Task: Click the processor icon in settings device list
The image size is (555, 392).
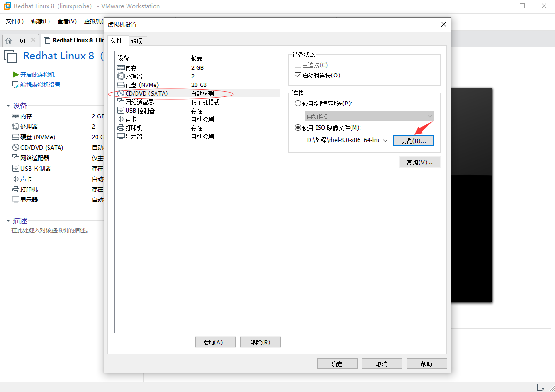Action: pyautogui.click(x=121, y=76)
